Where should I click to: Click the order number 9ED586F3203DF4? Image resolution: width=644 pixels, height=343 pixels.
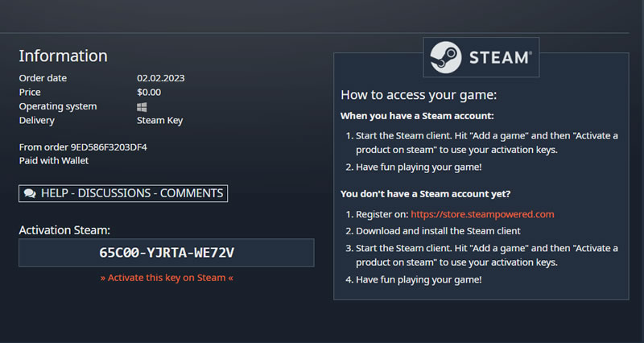click(x=109, y=147)
